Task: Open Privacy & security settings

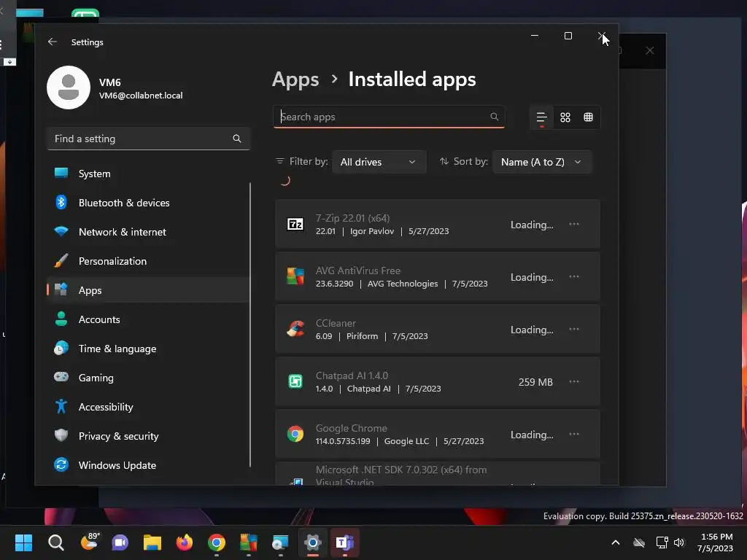Action: (x=148, y=436)
